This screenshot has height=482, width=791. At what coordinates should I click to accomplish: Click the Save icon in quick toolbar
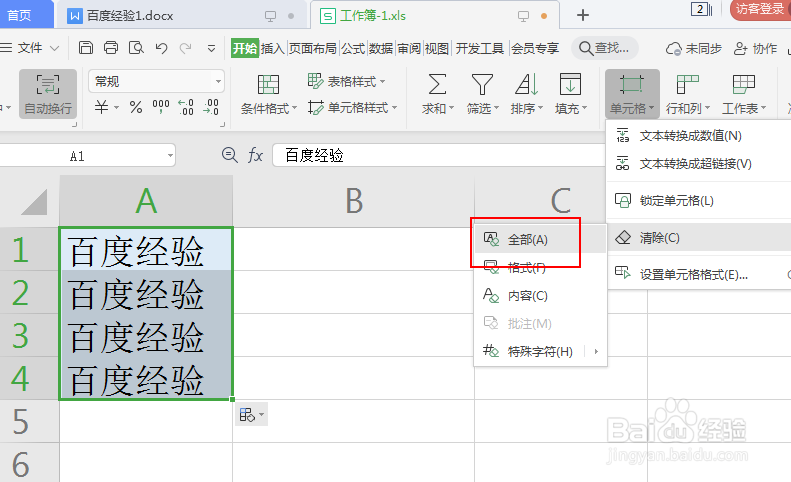[86, 48]
